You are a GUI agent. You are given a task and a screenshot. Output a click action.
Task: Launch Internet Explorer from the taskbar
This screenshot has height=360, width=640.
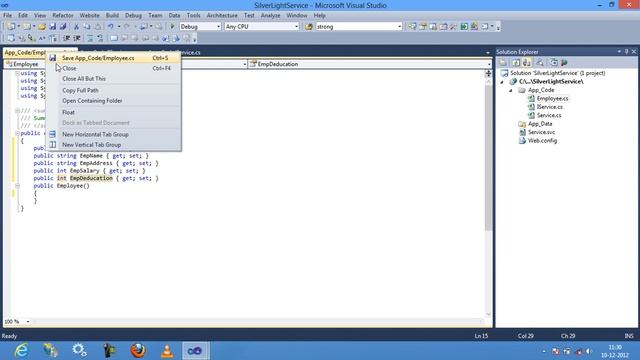point(21,351)
